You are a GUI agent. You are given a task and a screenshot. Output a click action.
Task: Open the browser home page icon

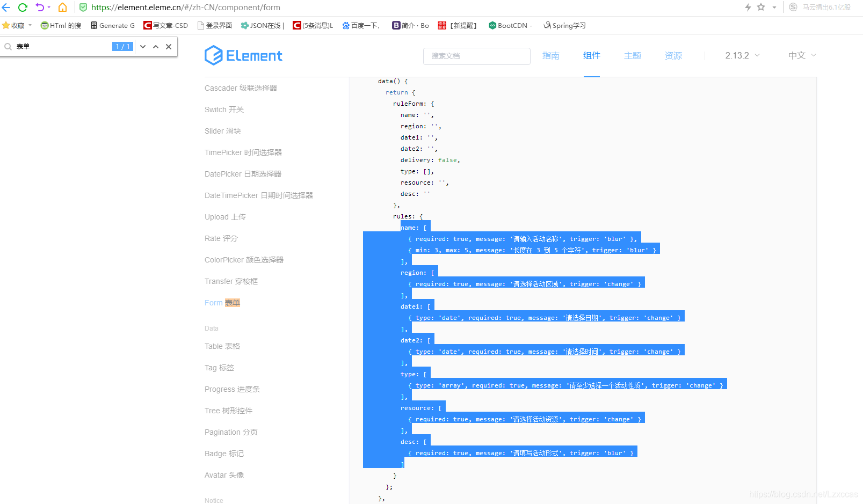62,8
